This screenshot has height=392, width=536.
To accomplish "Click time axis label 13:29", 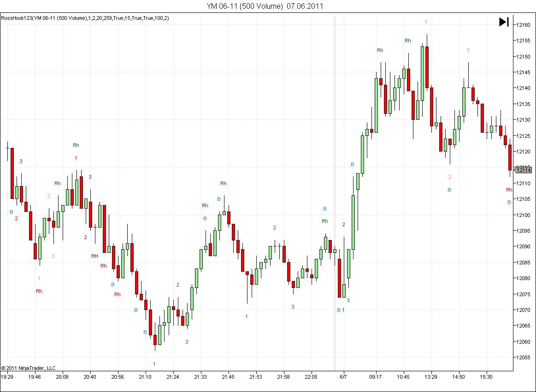I will tap(431, 377).
